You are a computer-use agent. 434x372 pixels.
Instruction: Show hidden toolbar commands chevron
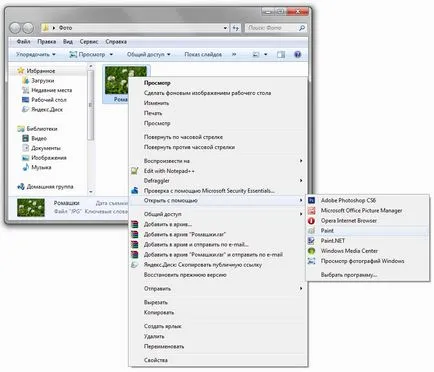tap(234, 54)
